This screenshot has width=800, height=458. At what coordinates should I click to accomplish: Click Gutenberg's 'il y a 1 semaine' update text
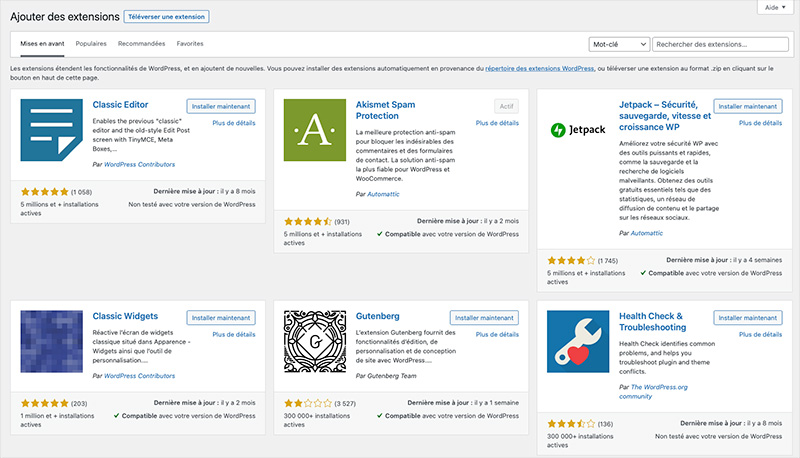click(496, 402)
